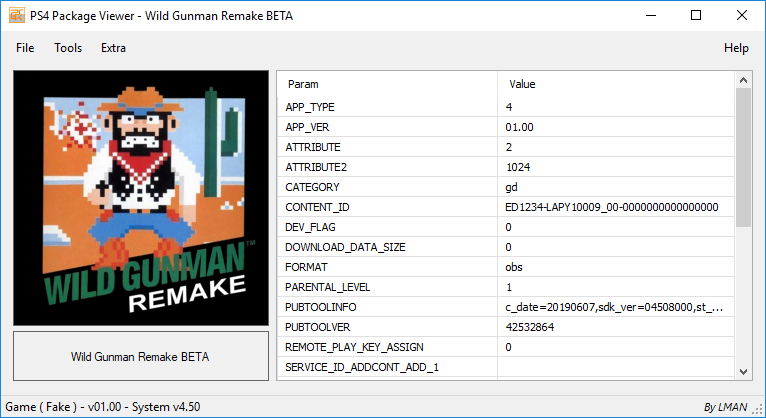Click the value gd for CATEGORY
766x418 pixels.
click(511, 188)
